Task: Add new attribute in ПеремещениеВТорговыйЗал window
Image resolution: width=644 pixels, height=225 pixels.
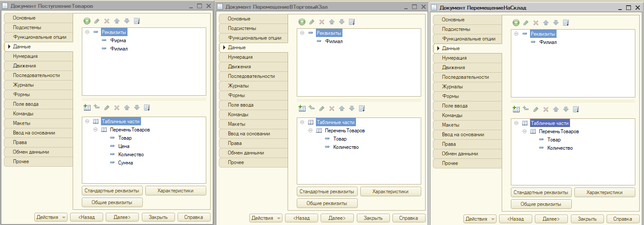Action: pos(302,22)
